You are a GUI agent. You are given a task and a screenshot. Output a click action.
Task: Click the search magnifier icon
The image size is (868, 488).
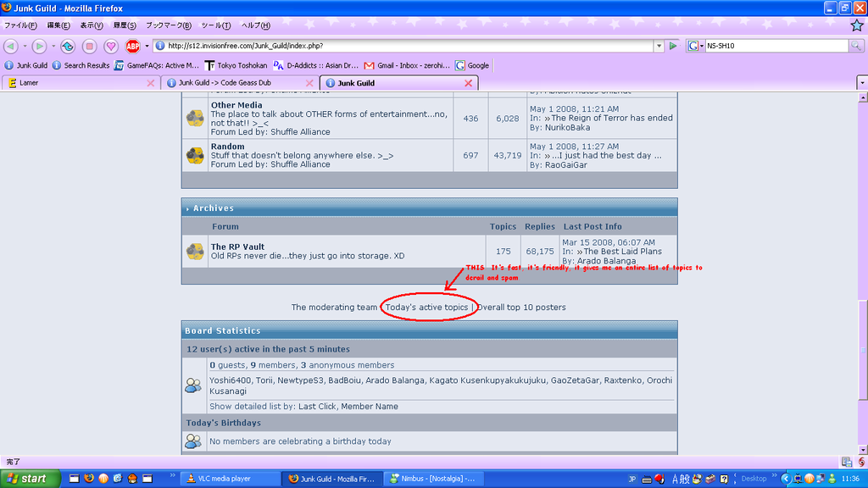(x=857, y=46)
